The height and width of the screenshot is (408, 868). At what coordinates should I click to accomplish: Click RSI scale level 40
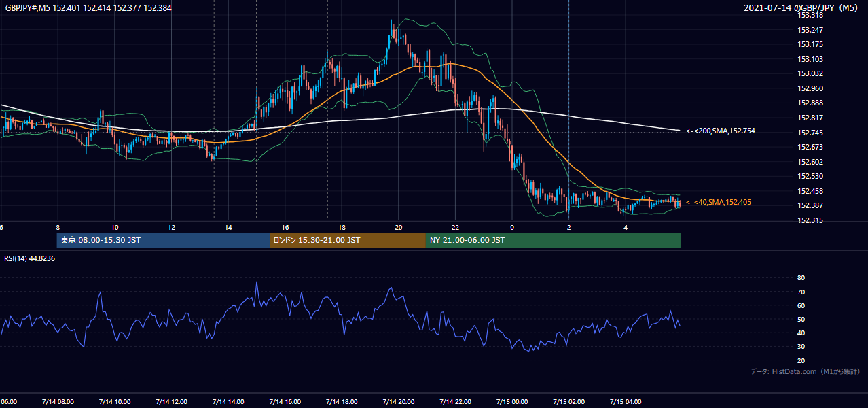tap(801, 333)
